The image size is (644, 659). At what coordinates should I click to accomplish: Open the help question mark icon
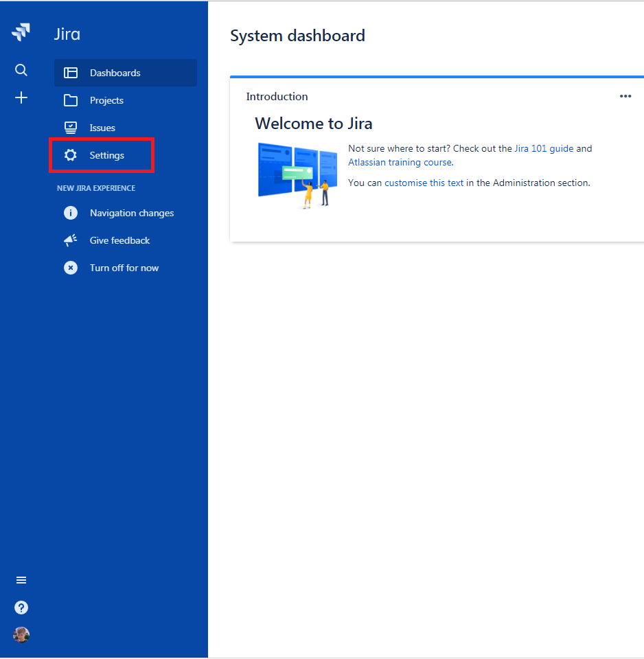point(21,608)
